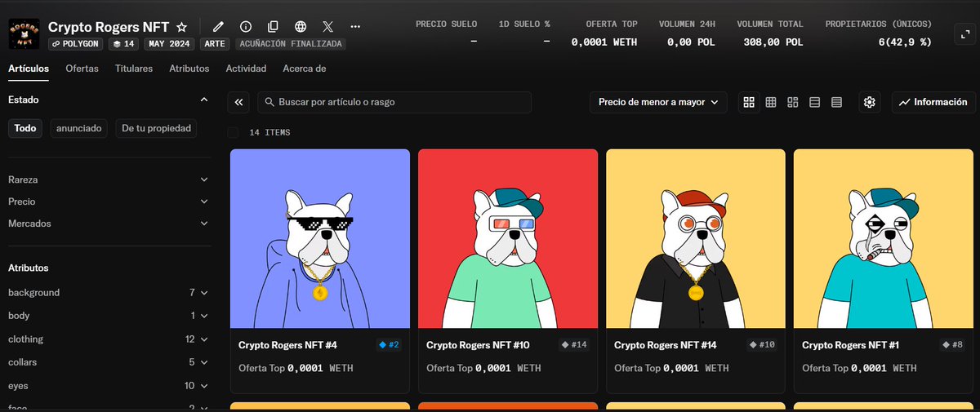Open the collection info circle icon
This screenshot has width=980, height=412.
click(246, 27)
